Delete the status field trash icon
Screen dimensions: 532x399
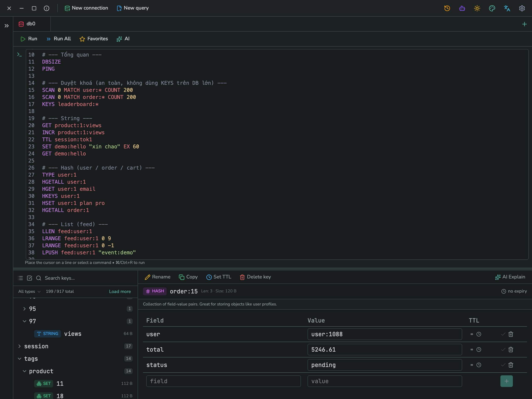pos(511,365)
